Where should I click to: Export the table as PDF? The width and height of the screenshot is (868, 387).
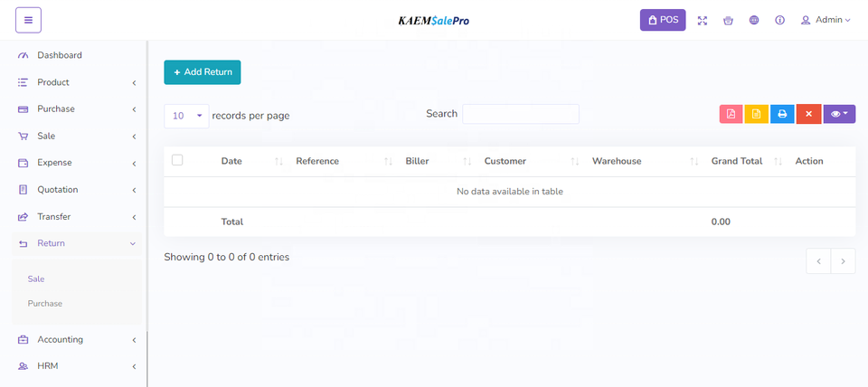(x=731, y=114)
